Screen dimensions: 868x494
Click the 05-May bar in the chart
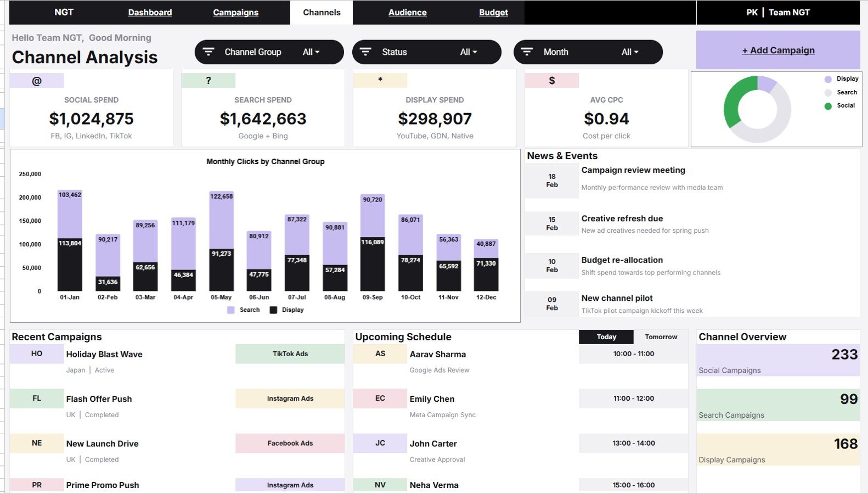[x=221, y=241]
